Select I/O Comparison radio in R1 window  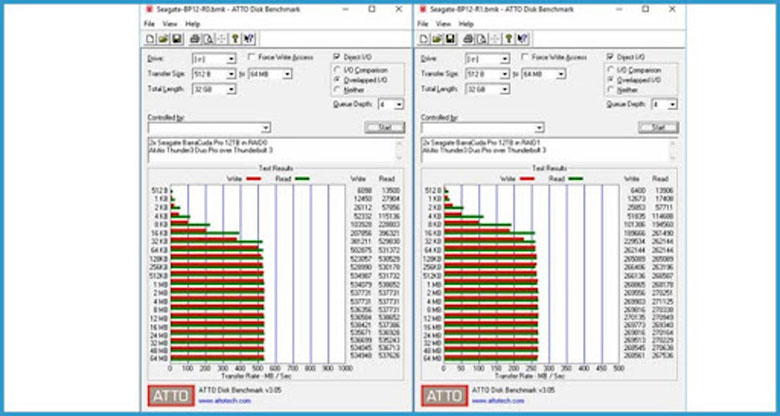pos(611,70)
